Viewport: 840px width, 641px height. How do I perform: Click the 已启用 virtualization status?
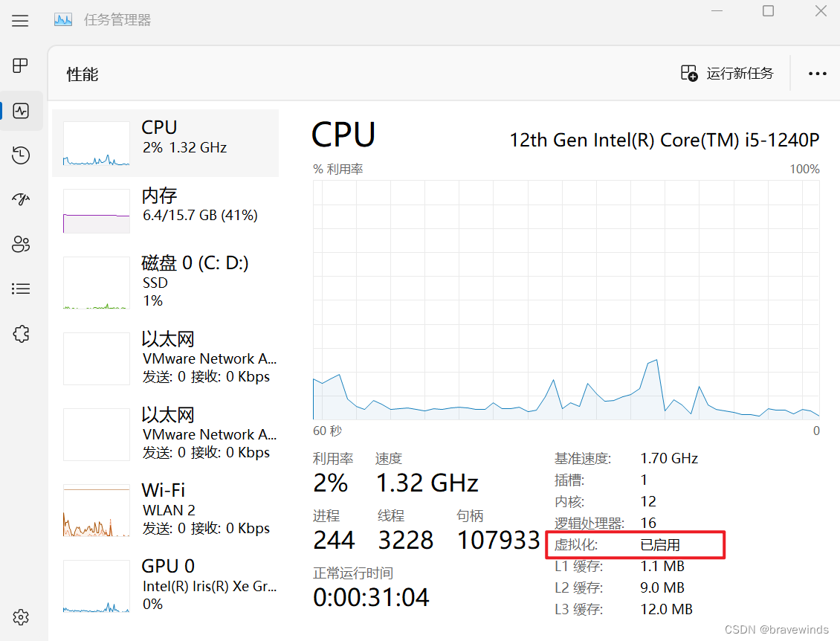(660, 544)
